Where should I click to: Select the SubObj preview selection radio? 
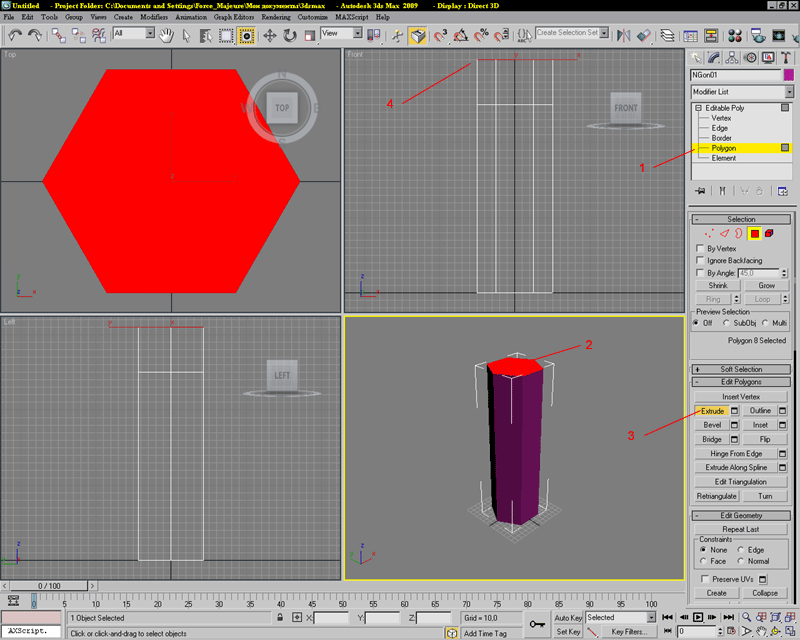pyautogui.click(x=726, y=323)
